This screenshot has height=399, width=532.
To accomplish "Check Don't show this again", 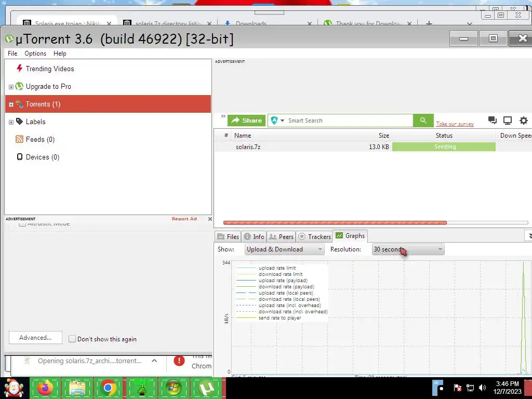I will [72, 339].
